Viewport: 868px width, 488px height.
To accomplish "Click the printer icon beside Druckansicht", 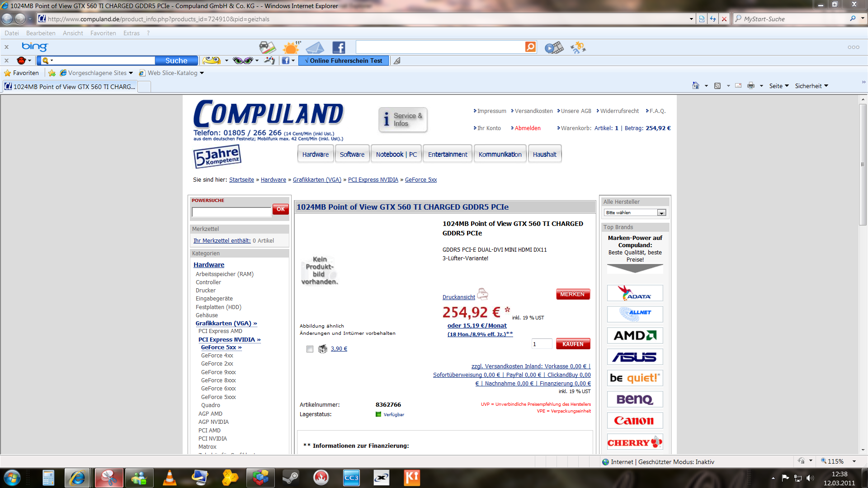I will 483,294.
